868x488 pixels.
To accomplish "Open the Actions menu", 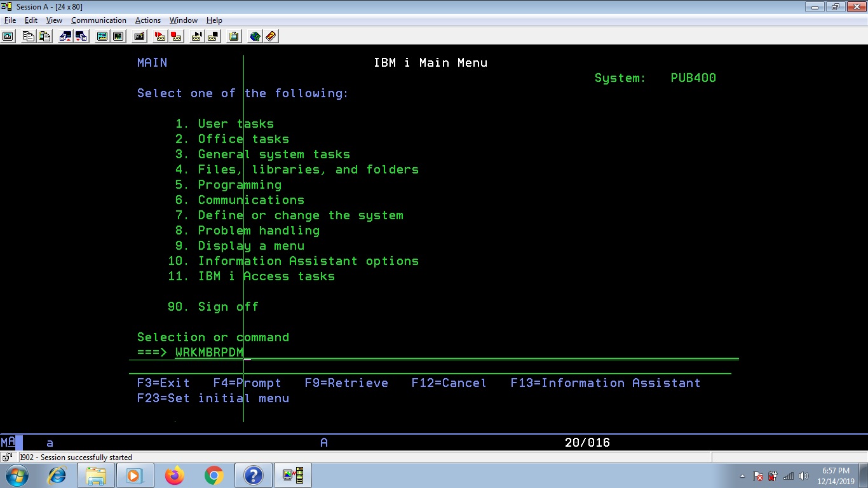I will [x=147, y=20].
